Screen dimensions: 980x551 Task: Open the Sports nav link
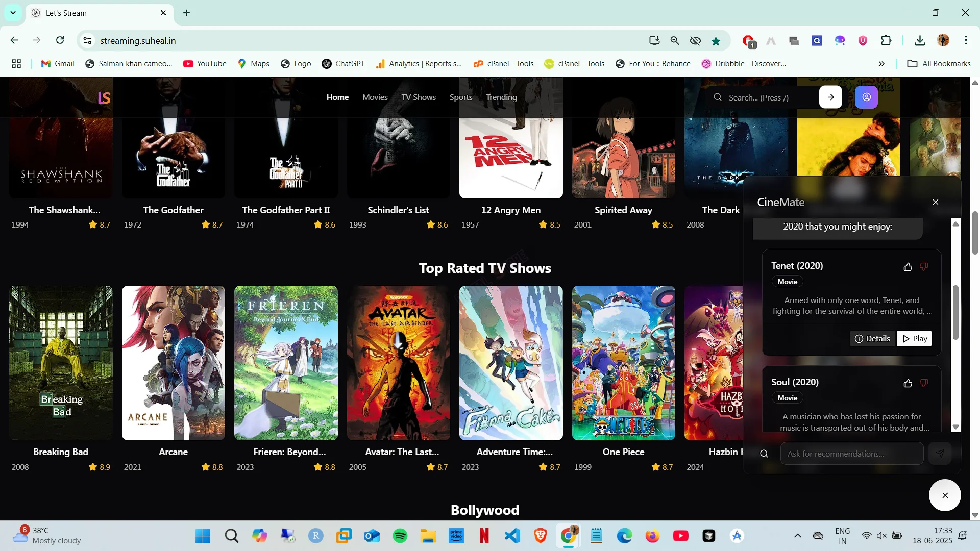pyautogui.click(x=461, y=97)
